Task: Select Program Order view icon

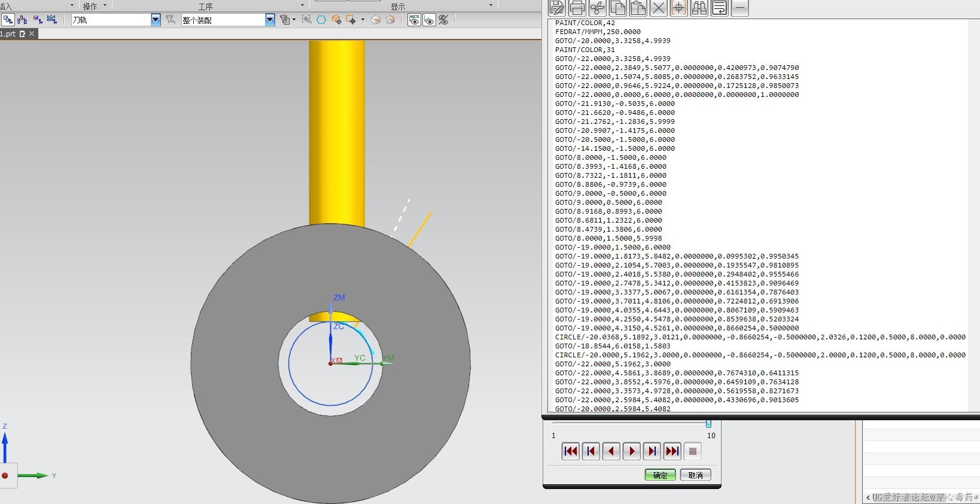Action: [x=8, y=20]
